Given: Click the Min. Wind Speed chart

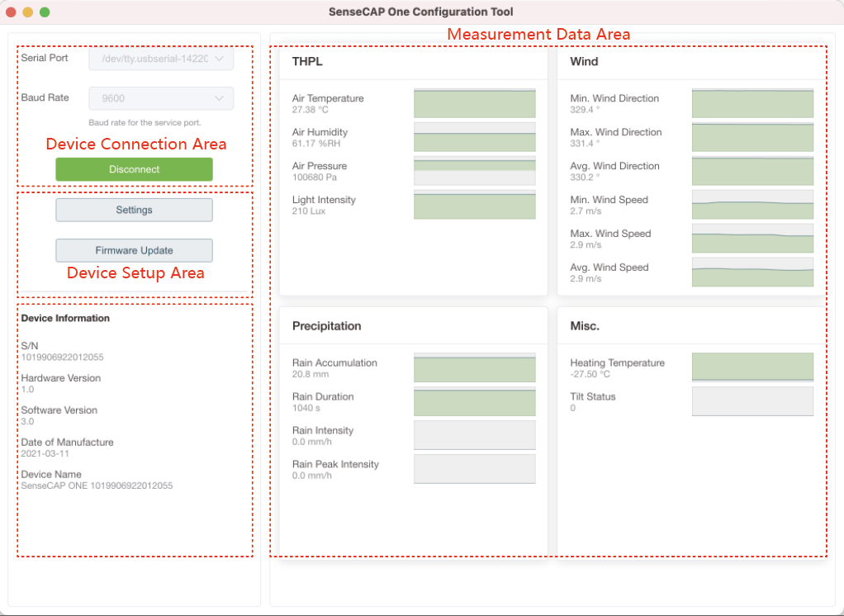Looking at the screenshot, I should (752, 205).
